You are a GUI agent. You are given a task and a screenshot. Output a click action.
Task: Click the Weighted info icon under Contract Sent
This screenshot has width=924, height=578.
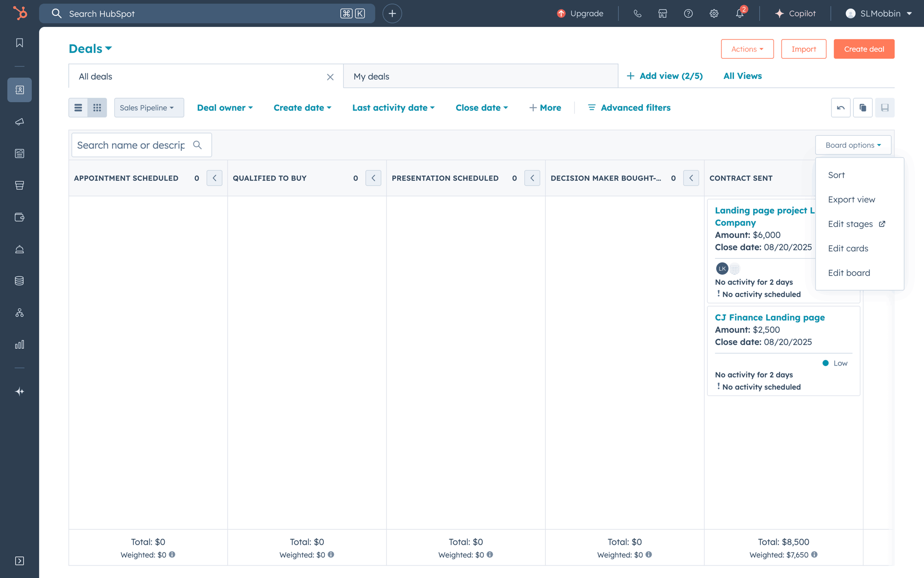point(814,554)
